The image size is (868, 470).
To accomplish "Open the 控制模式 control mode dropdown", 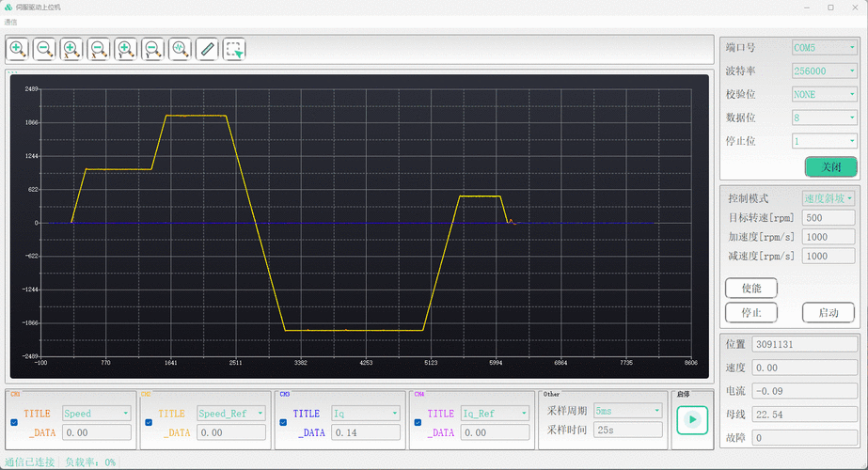I will pyautogui.click(x=829, y=198).
